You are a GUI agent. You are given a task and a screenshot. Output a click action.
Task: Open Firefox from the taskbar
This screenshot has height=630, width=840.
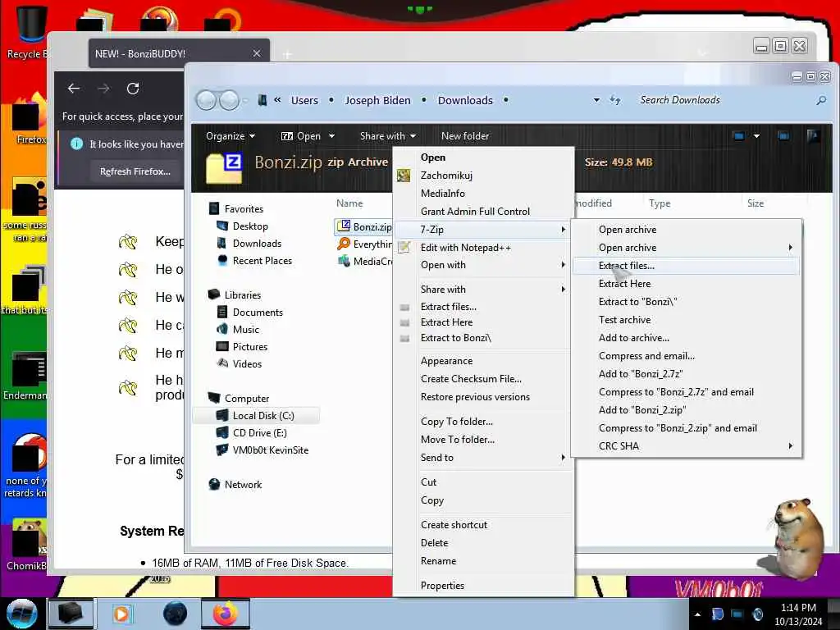click(x=226, y=614)
